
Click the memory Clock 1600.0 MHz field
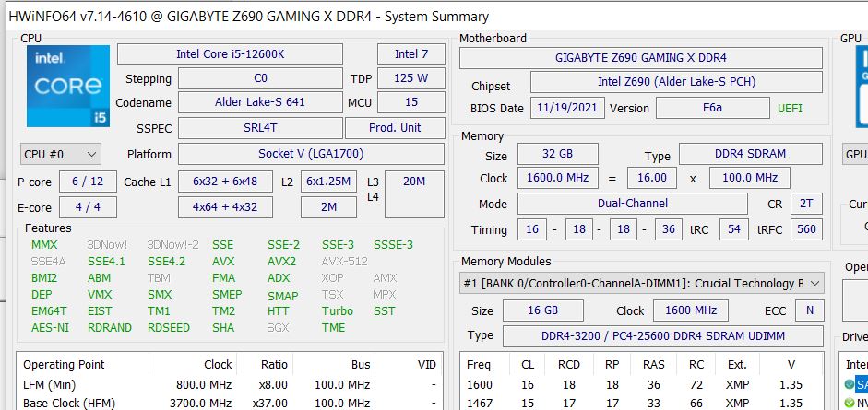(557, 178)
